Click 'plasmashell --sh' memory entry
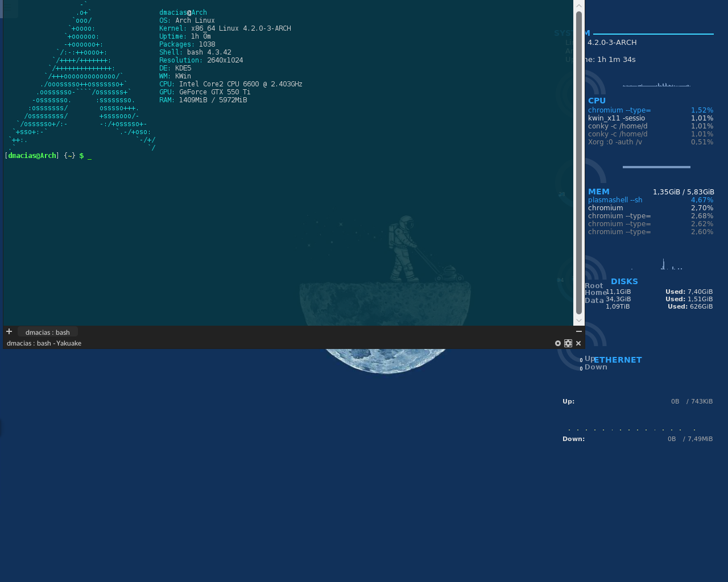Screen dimensions: 728x582 [615, 200]
